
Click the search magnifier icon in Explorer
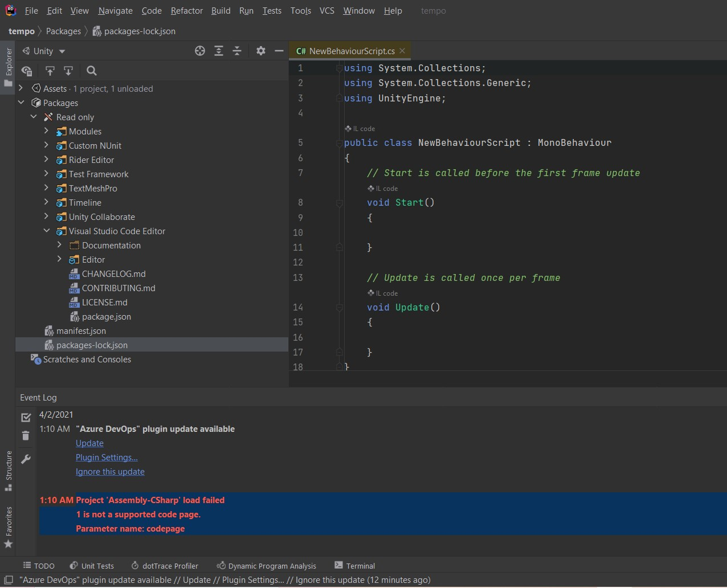92,71
